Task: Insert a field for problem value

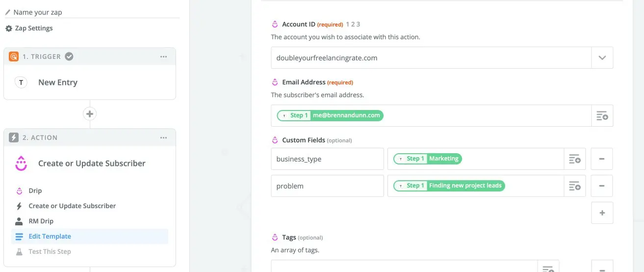Action: (575, 186)
